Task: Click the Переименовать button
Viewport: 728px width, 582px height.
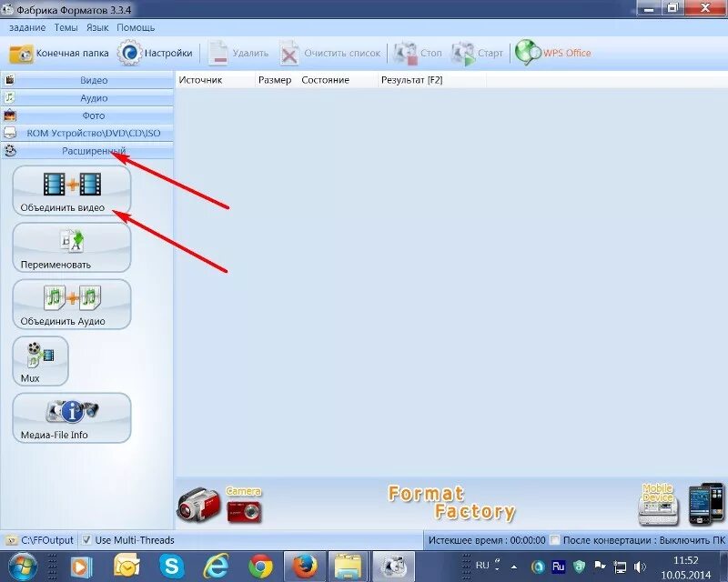Action: [72, 247]
